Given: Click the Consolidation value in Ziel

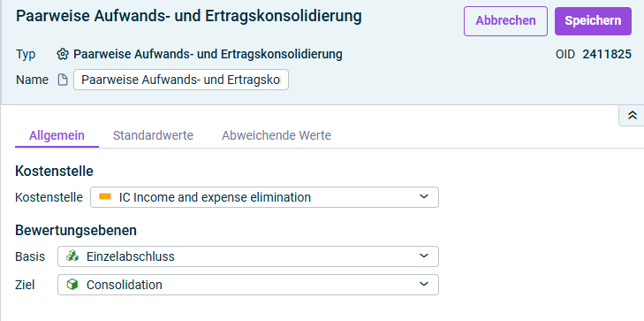Looking at the screenshot, I should (125, 285).
